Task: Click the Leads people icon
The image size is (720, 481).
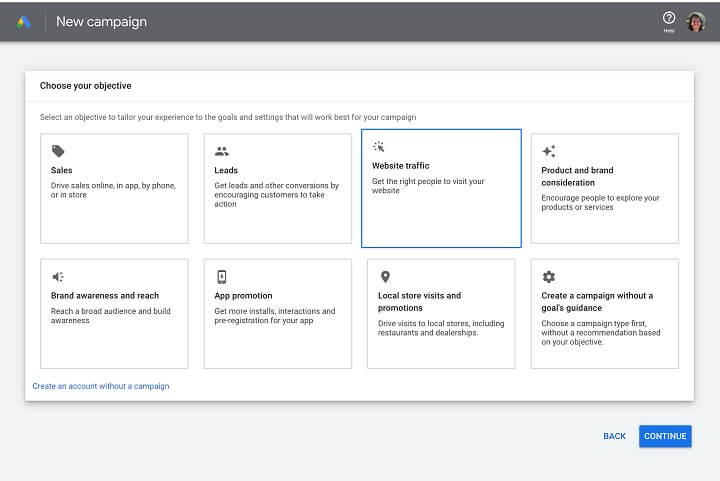Action: tap(221, 151)
